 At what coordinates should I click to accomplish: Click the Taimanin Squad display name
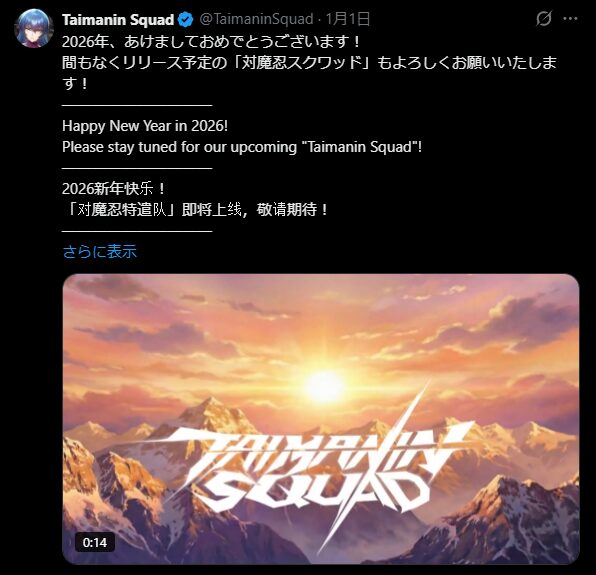point(118,19)
